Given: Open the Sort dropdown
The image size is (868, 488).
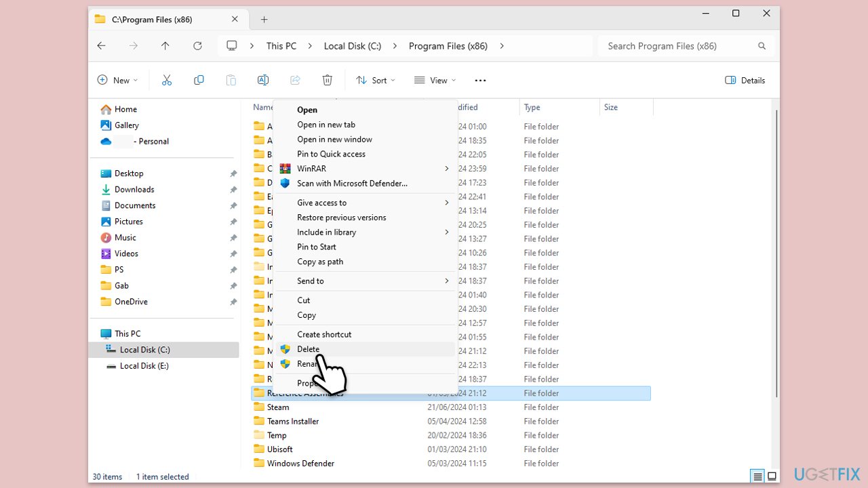Looking at the screenshot, I should click(x=375, y=80).
